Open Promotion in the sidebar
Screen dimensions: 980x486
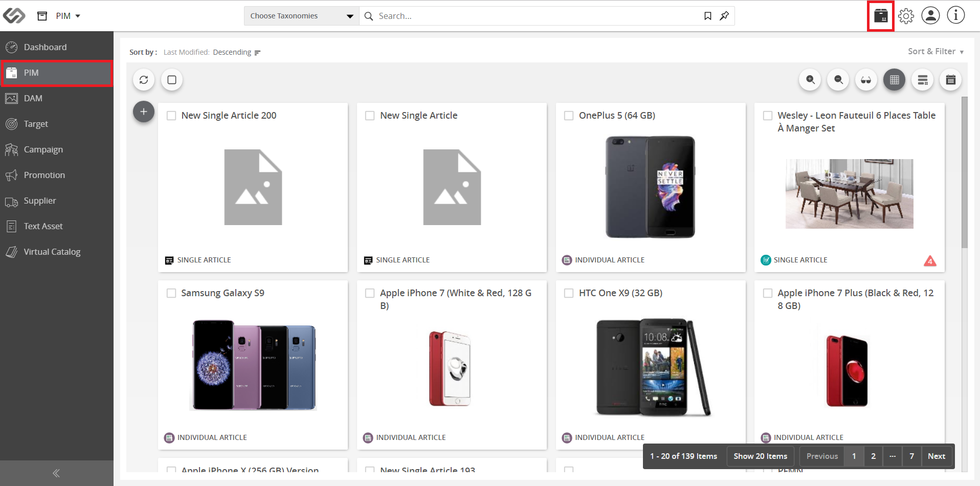click(57, 175)
